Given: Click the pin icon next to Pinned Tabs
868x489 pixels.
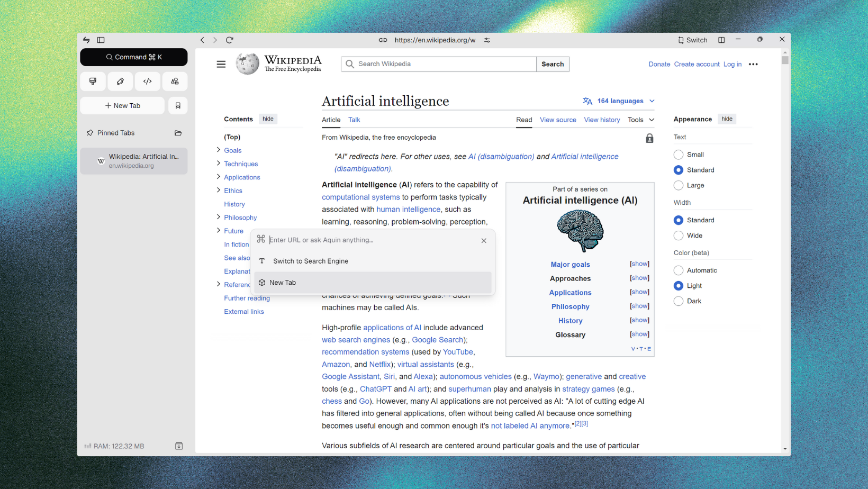Looking at the screenshot, I should pos(90,133).
